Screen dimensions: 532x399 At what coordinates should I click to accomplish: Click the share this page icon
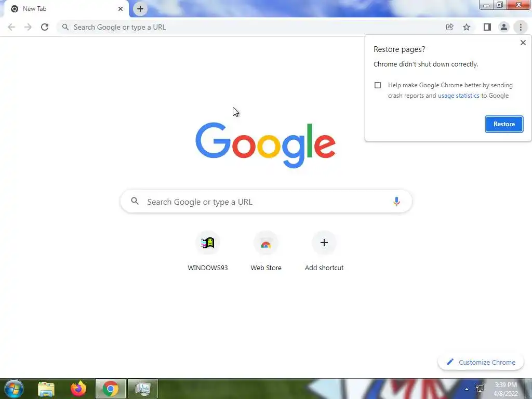[x=449, y=27]
